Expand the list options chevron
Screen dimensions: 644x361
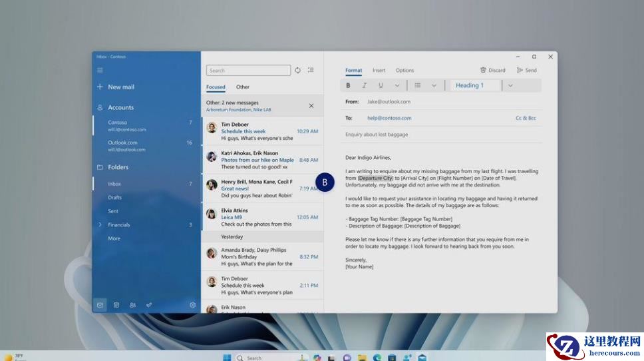click(x=434, y=85)
